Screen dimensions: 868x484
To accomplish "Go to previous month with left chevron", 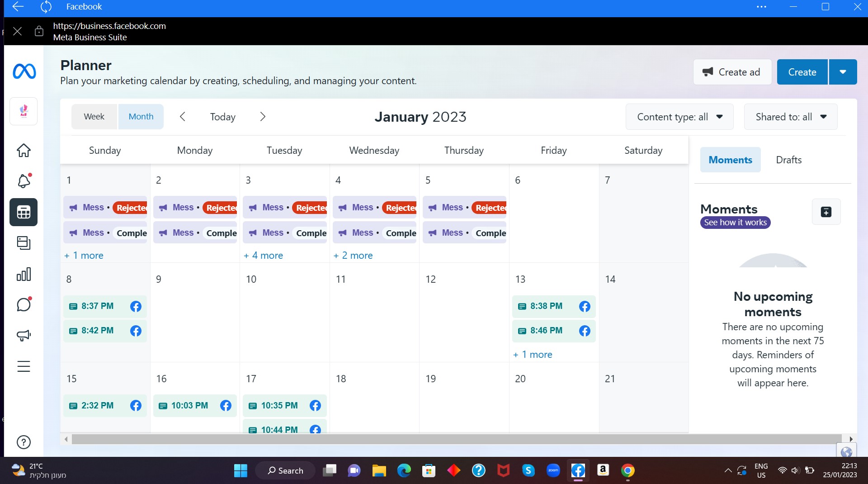I will pos(183,117).
